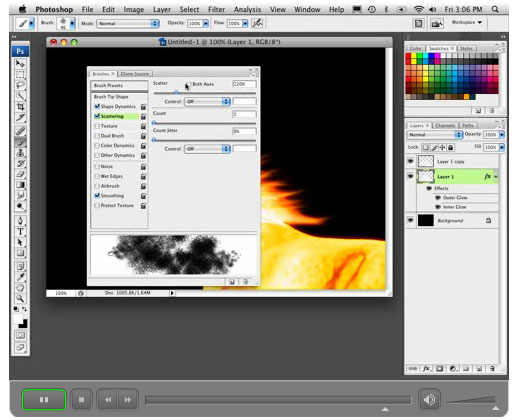Hide the Outer Glow effect
Viewport: 524px width, 420px height.
pos(438,198)
